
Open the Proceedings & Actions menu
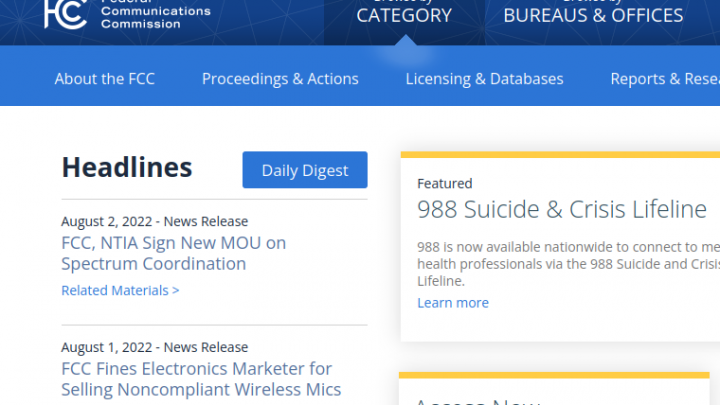tap(280, 79)
